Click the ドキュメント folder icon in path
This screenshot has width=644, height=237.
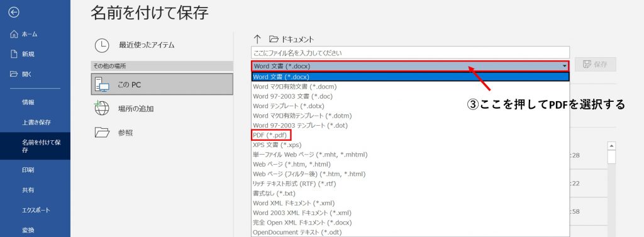coord(274,40)
